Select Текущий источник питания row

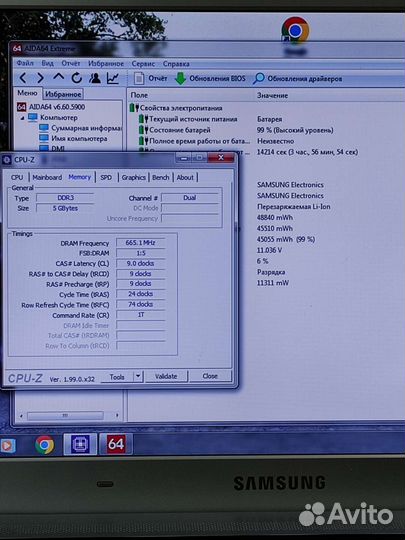click(188, 119)
